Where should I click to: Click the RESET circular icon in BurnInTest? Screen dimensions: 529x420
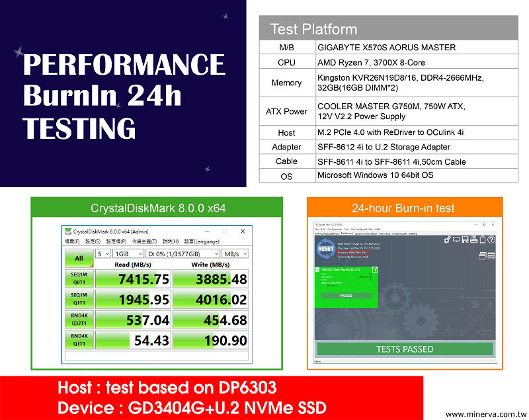pos(325,249)
